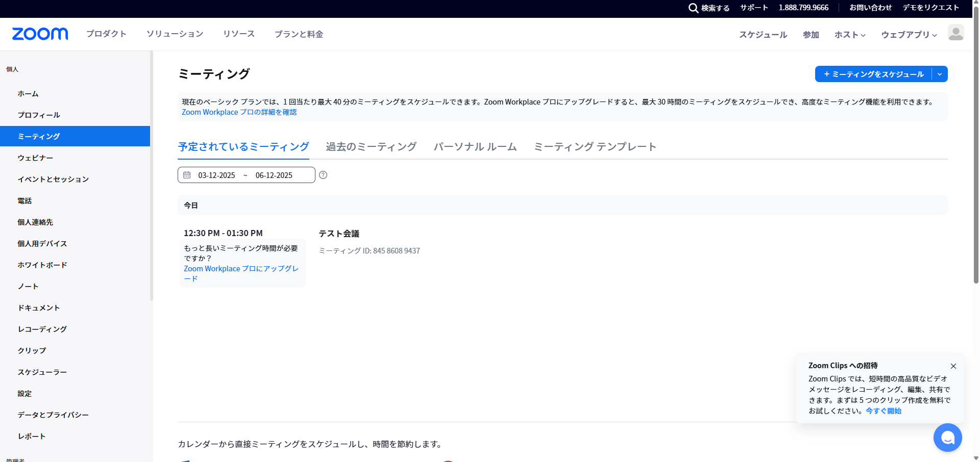This screenshot has height=462, width=980.
Task: Click the date range help icon
Action: [323, 175]
